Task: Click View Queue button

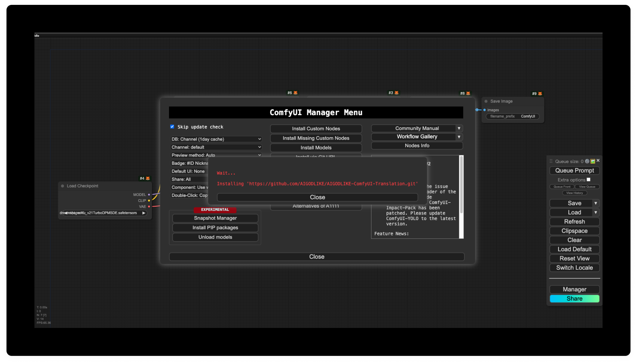Action: tap(587, 187)
